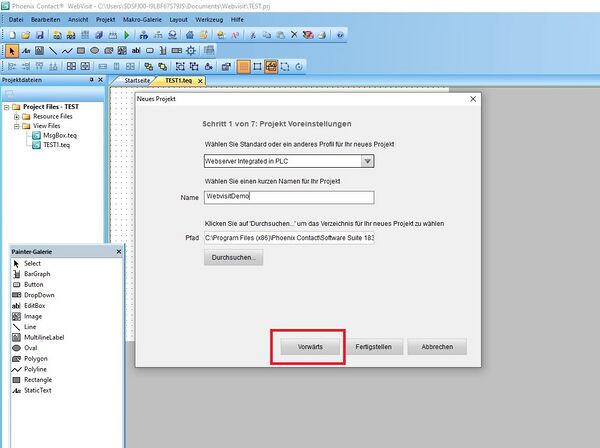
Task: Open MsgBox.teq in the project tree
Action: click(60, 135)
